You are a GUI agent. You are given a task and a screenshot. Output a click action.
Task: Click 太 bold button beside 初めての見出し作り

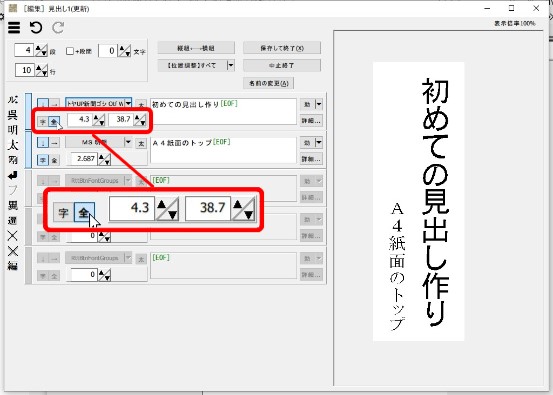click(x=141, y=105)
